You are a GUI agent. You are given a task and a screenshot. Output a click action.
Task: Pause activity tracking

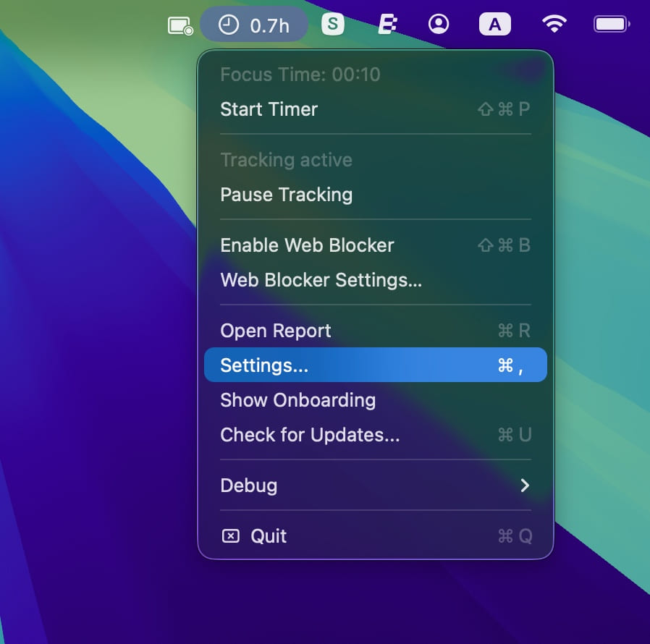coord(286,194)
